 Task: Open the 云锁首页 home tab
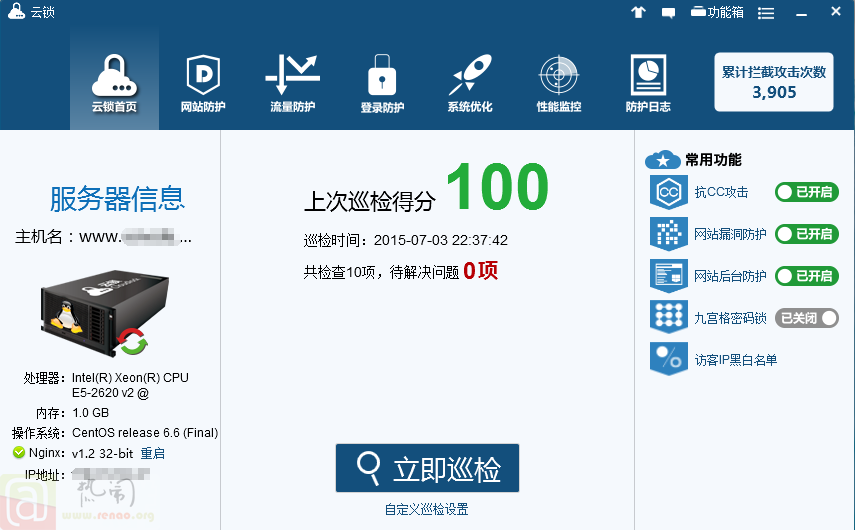(x=115, y=81)
